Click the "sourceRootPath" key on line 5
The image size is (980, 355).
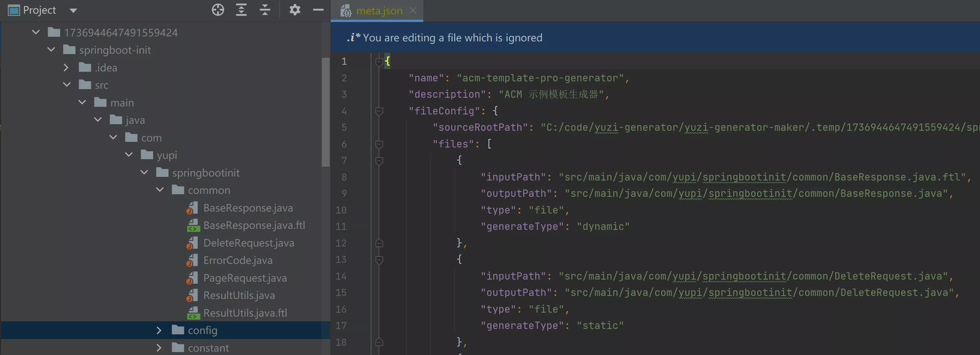480,127
